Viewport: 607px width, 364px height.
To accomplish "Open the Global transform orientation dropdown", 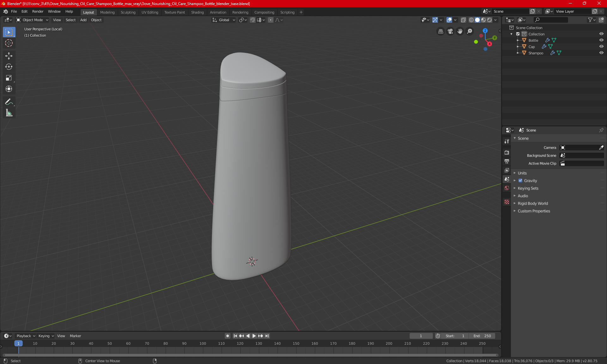I will [x=224, y=20].
